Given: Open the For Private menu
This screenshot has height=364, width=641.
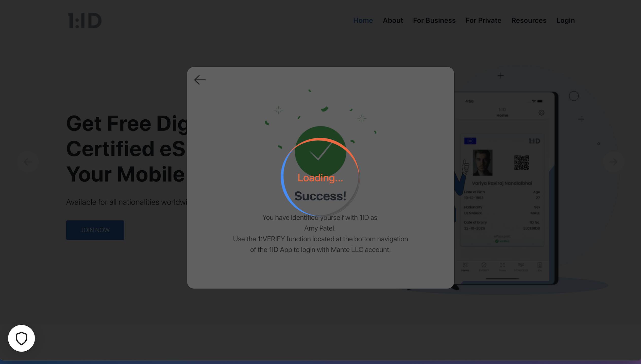Looking at the screenshot, I should point(483,20).
